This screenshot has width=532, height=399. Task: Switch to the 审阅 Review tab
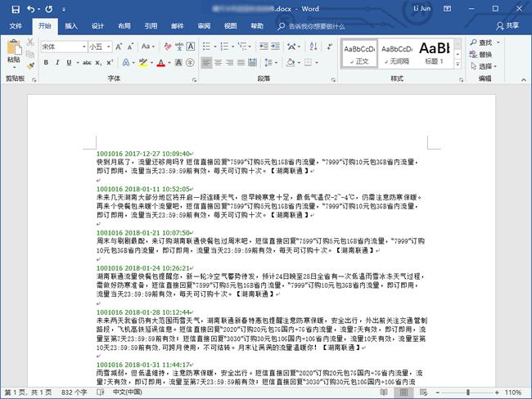pyautogui.click(x=204, y=26)
